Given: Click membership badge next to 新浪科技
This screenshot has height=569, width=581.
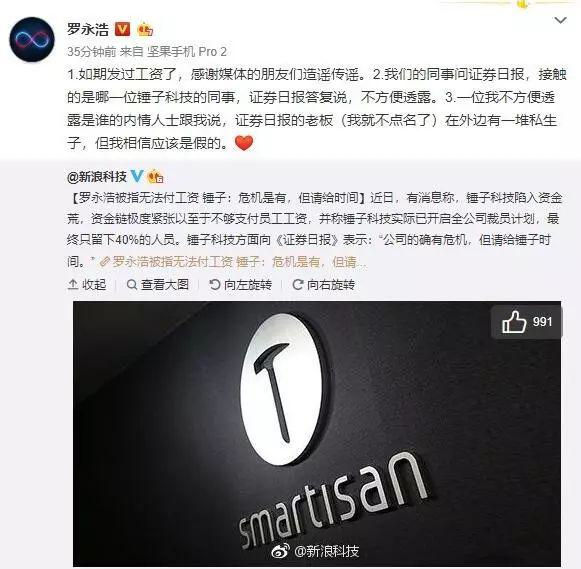Looking at the screenshot, I should pyautogui.click(x=155, y=177).
